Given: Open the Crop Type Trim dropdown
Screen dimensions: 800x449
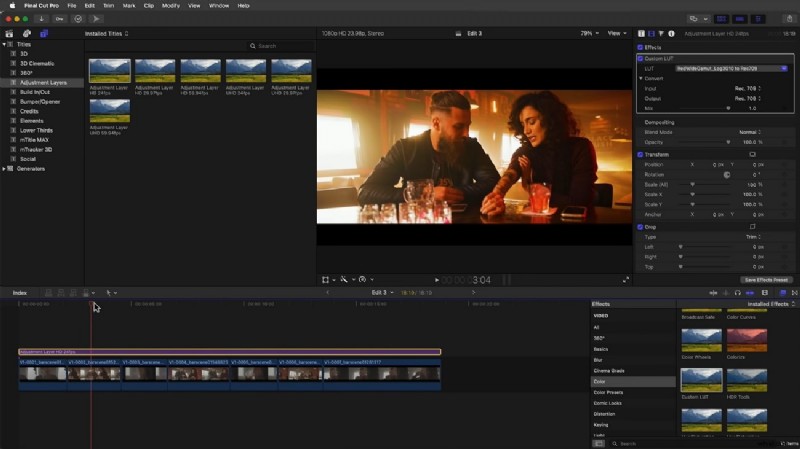Looking at the screenshot, I should tap(753, 237).
